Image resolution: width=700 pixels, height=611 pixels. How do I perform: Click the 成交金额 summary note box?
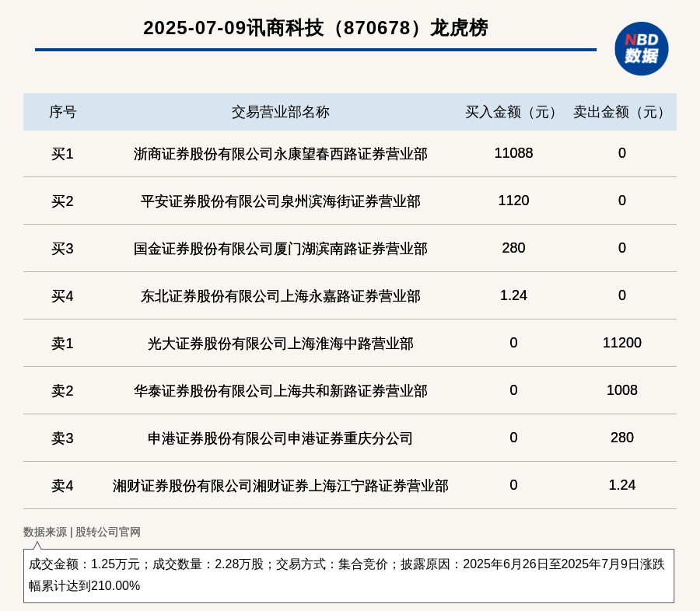coord(348,576)
